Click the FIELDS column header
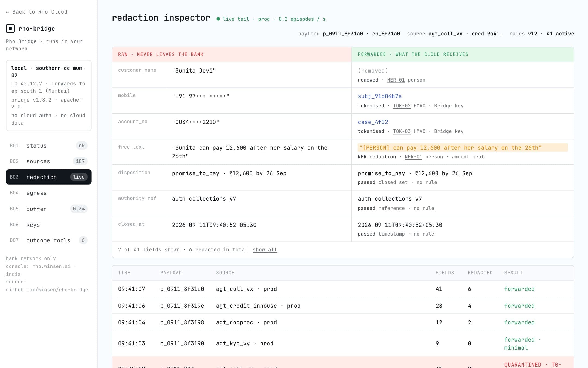 pyautogui.click(x=445, y=273)
